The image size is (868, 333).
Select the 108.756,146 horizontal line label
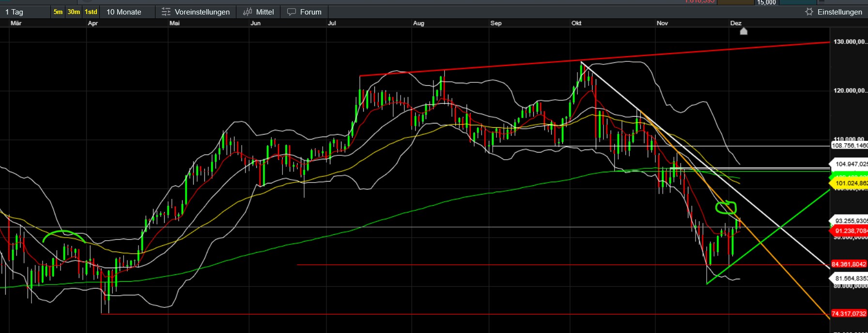849,145
